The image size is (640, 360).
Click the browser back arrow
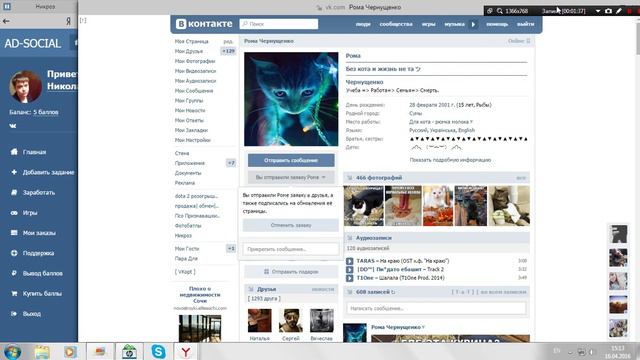point(6,21)
